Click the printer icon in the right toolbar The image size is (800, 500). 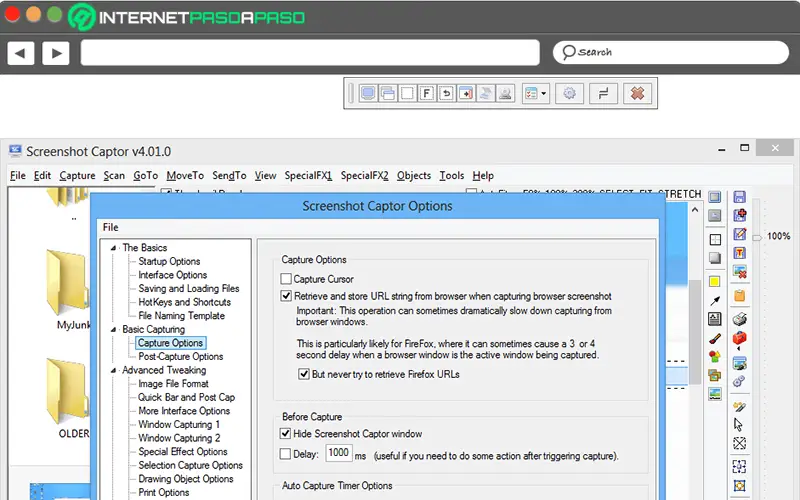pyautogui.click(x=740, y=320)
